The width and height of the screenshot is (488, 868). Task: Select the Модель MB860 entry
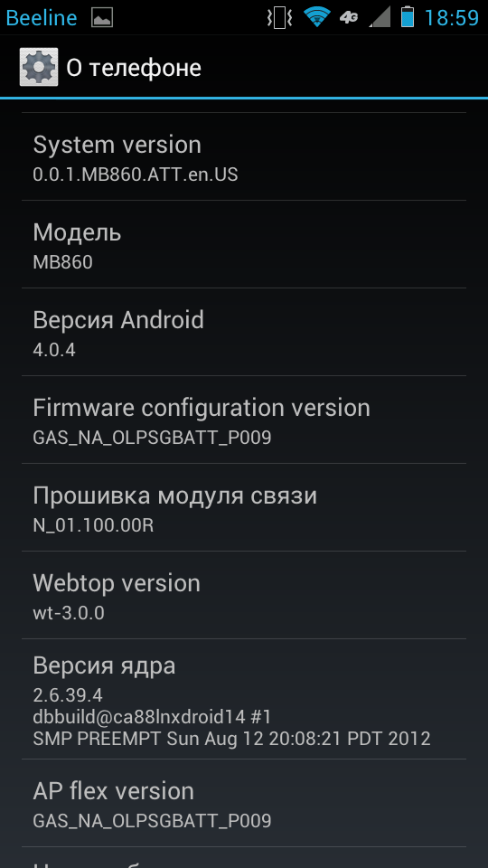tap(244, 244)
